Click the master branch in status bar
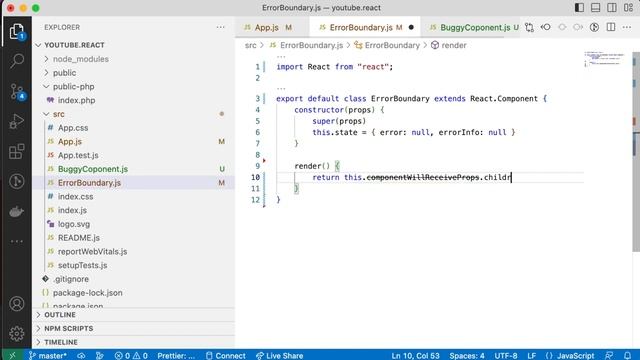Screen dimensions: 640x360 [x=48, y=356]
